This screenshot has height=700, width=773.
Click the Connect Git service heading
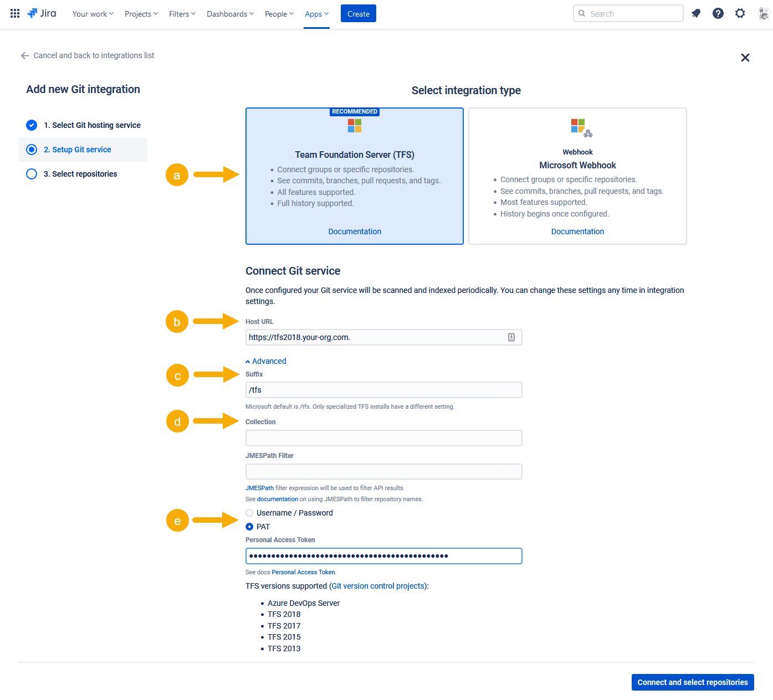pyautogui.click(x=293, y=271)
